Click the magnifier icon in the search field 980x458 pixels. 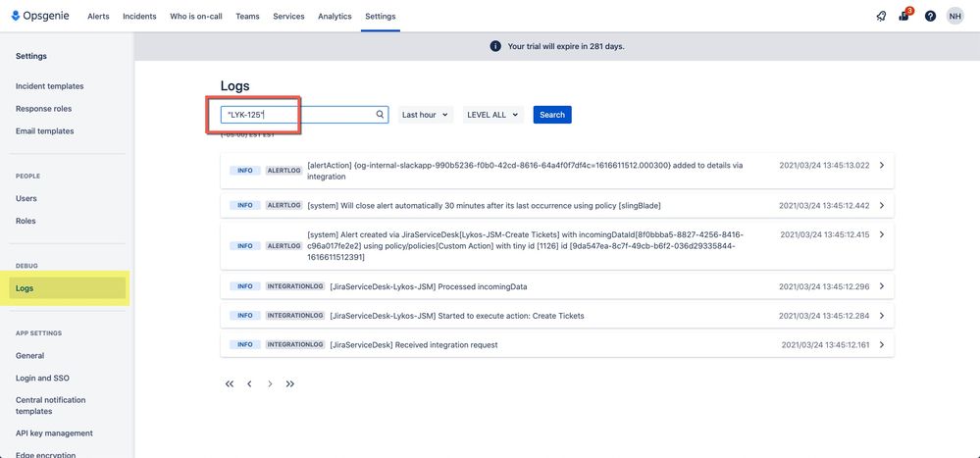[x=380, y=115]
